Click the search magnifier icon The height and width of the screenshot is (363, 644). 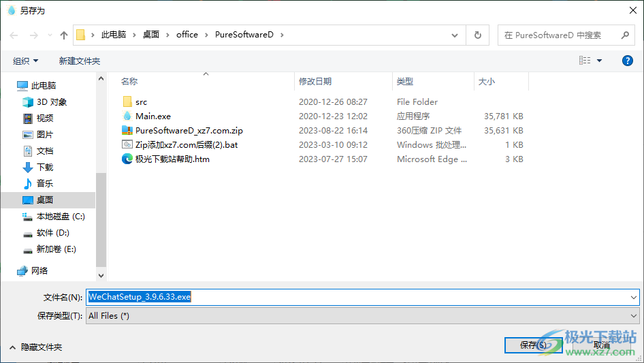point(625,35)
